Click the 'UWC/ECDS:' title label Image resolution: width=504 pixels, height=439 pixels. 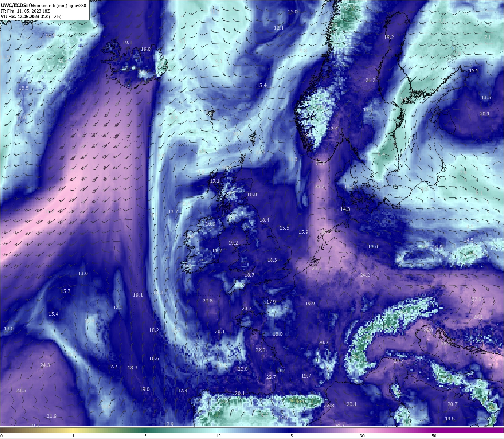[x=14, y=6]
